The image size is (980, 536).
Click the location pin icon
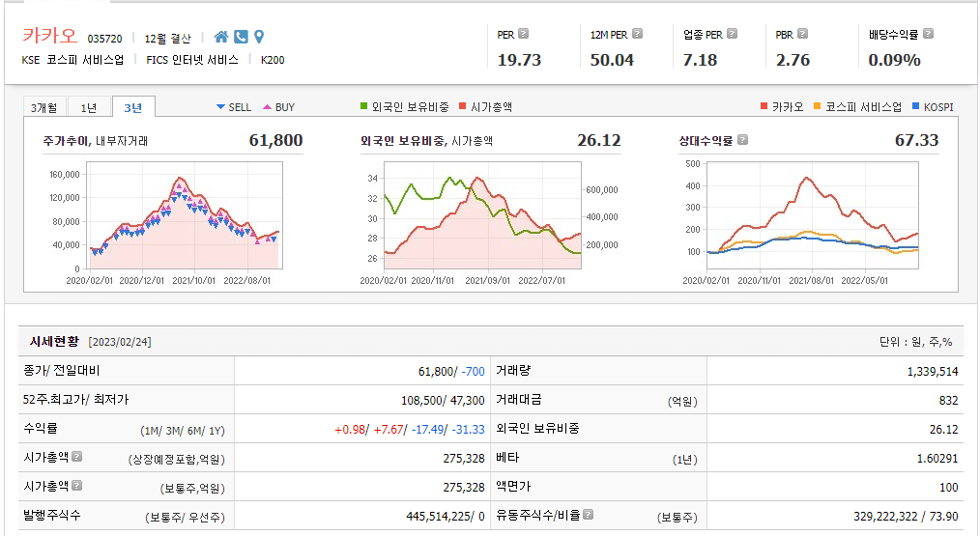coord(259,37)
